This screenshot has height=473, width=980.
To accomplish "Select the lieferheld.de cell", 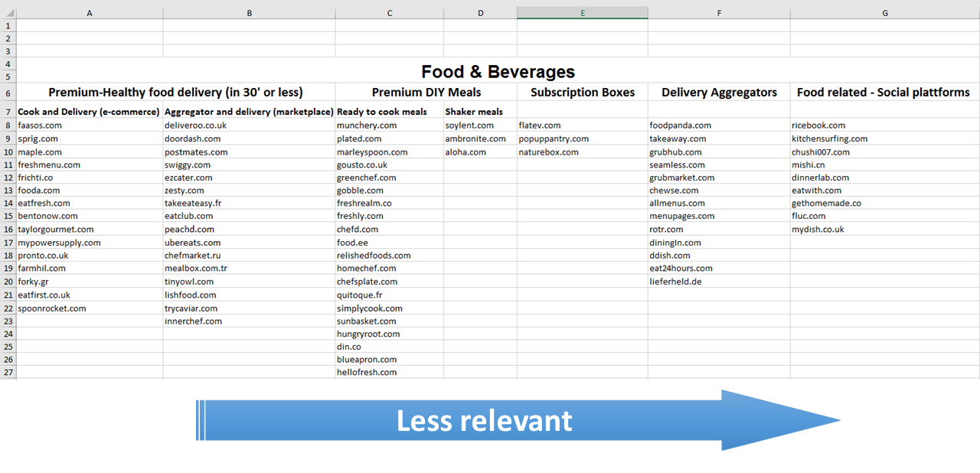I will click(719, 281).
